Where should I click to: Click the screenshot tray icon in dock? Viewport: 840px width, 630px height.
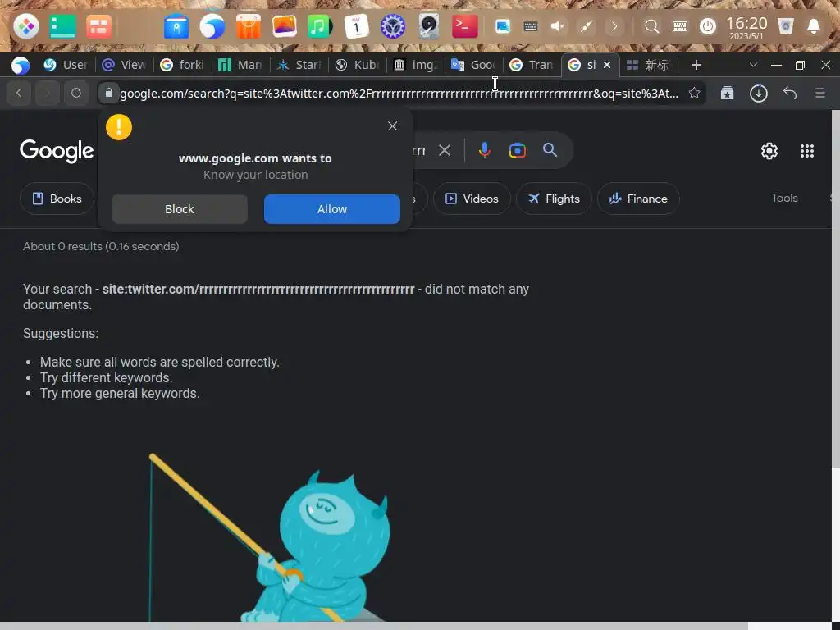pyautogui.click(x=503, y=26)
